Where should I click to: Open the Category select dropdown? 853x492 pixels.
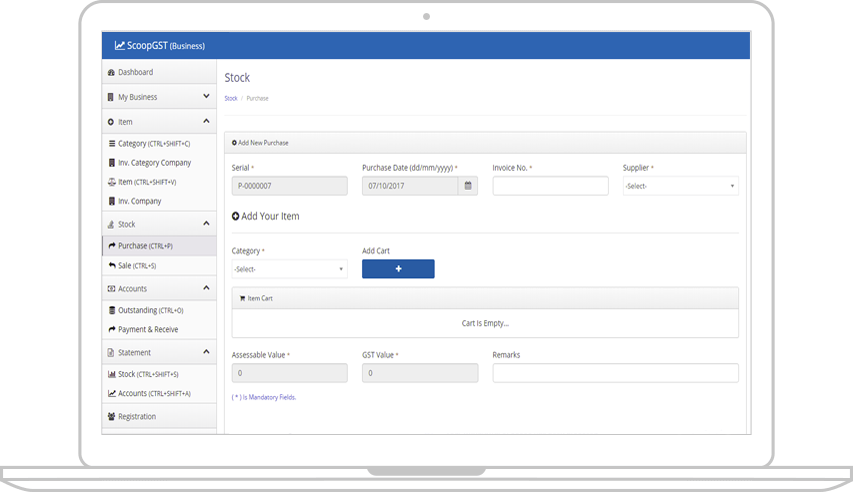click(289, 269)
